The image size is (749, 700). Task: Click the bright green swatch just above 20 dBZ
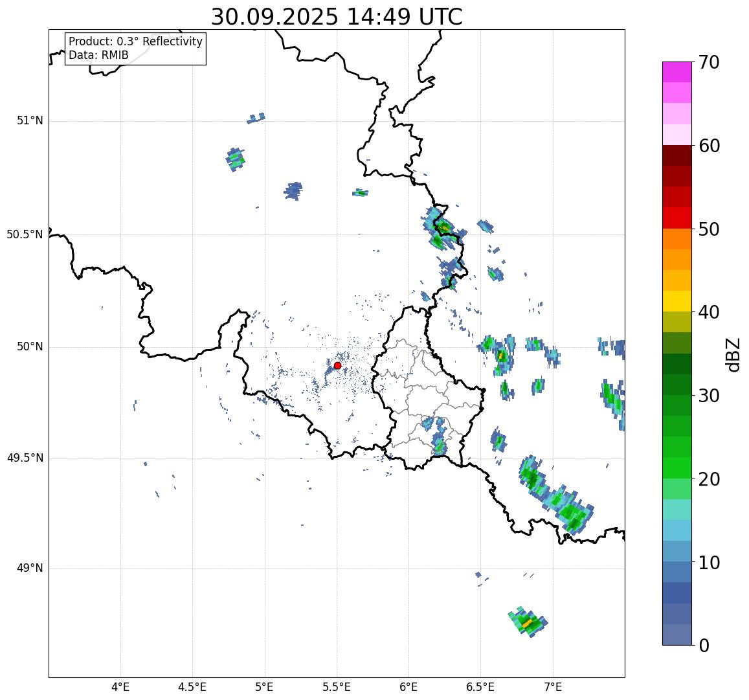(677, 468)
